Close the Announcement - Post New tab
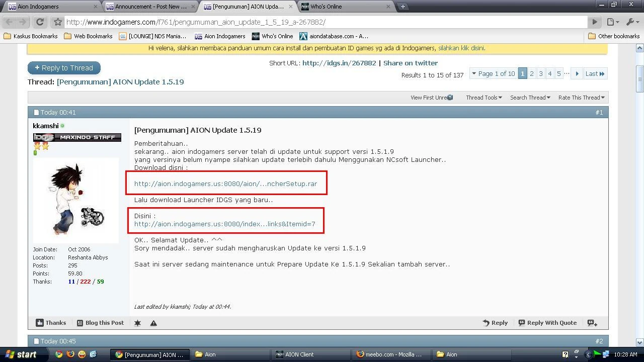The height and width of the screenshot is (362, 644). 193,7
